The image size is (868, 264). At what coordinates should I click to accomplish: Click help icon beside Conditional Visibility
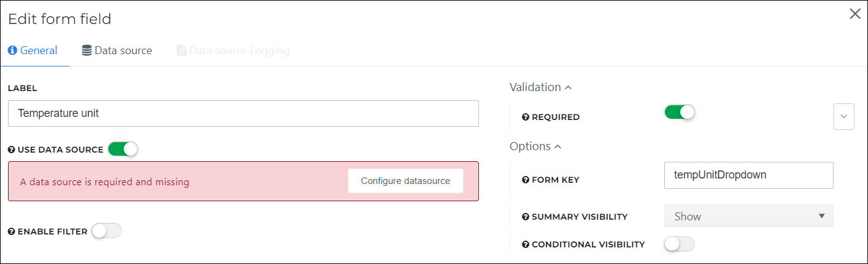526,244
